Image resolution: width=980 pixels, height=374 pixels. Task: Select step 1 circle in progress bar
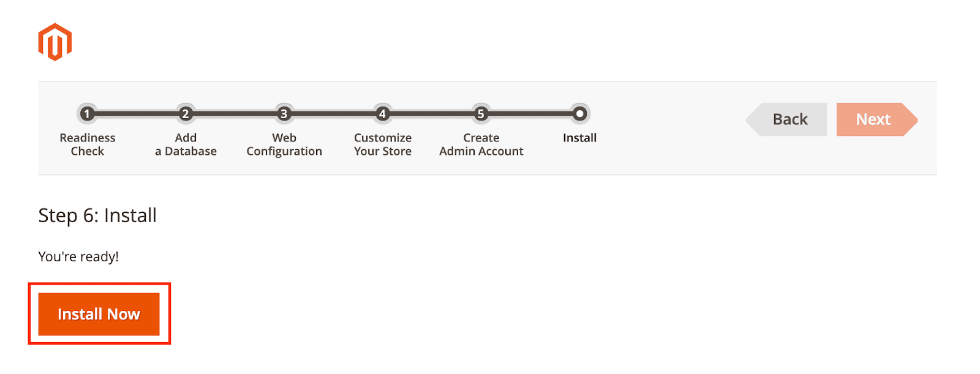(x=87, y=114)
